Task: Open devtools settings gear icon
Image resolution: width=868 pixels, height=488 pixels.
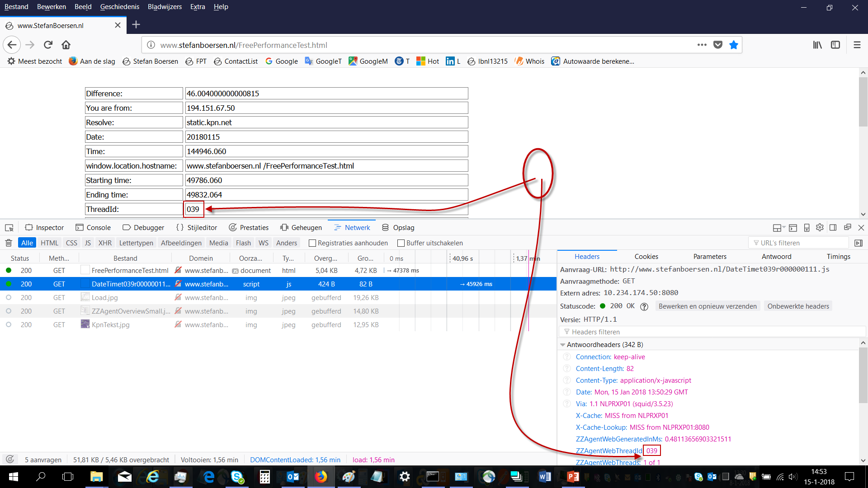Action: [820, 228]
